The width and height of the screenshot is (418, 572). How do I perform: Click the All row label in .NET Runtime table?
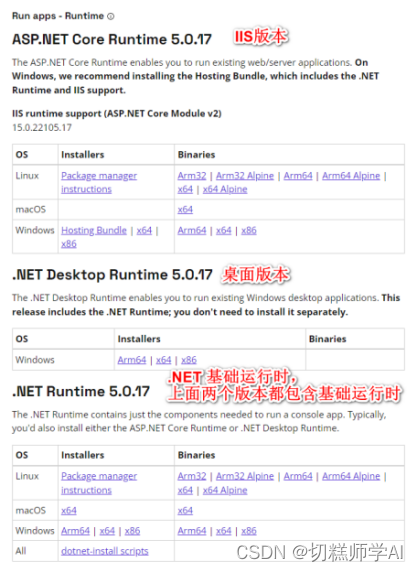click(21, 551)
